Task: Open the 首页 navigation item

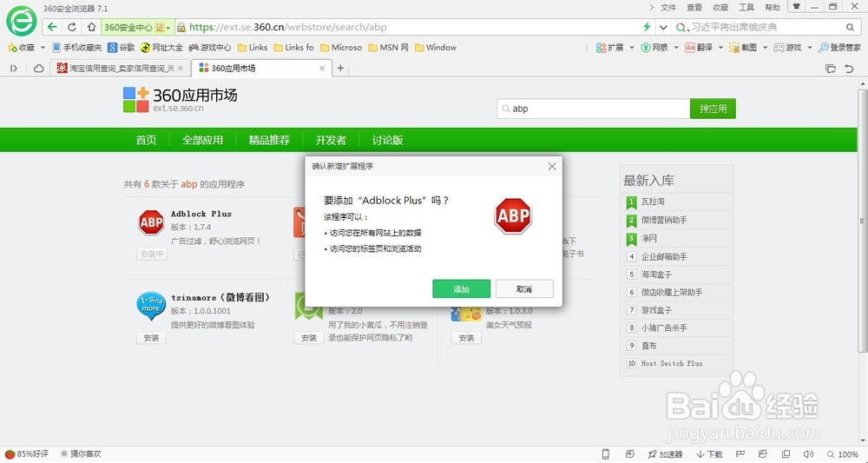Action: tap(146, 140)
